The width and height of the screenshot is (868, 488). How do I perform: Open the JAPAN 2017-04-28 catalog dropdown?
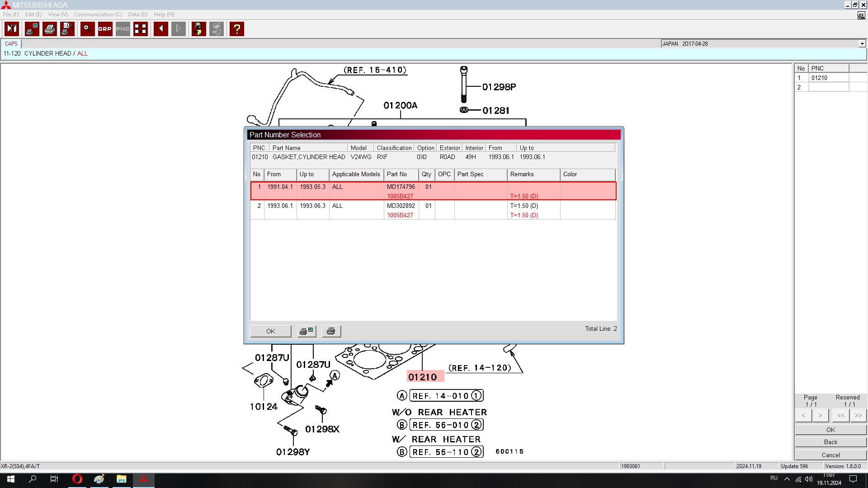[x=862, y=44]
